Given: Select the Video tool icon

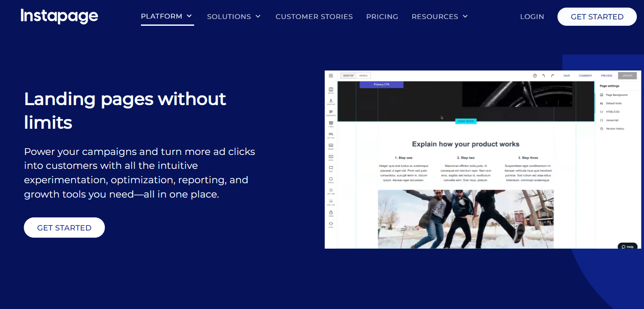Looking at the screenshot, I should (331, 157).
